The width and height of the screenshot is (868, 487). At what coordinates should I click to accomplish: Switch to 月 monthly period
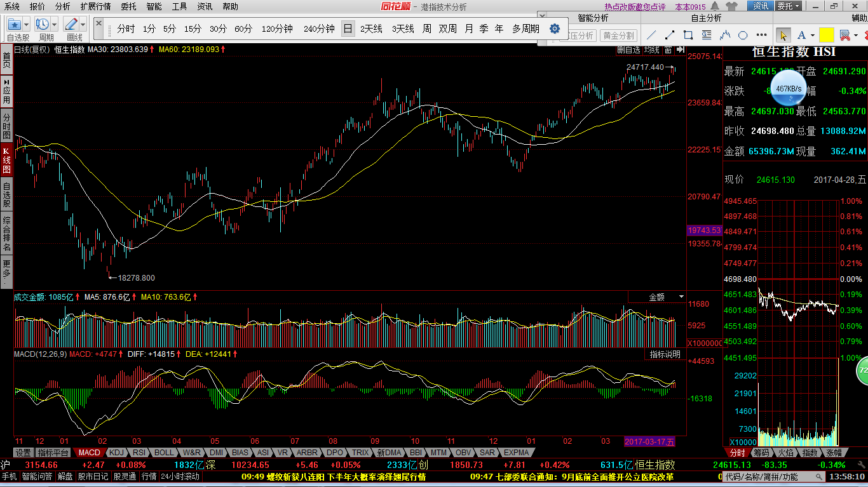469,29
